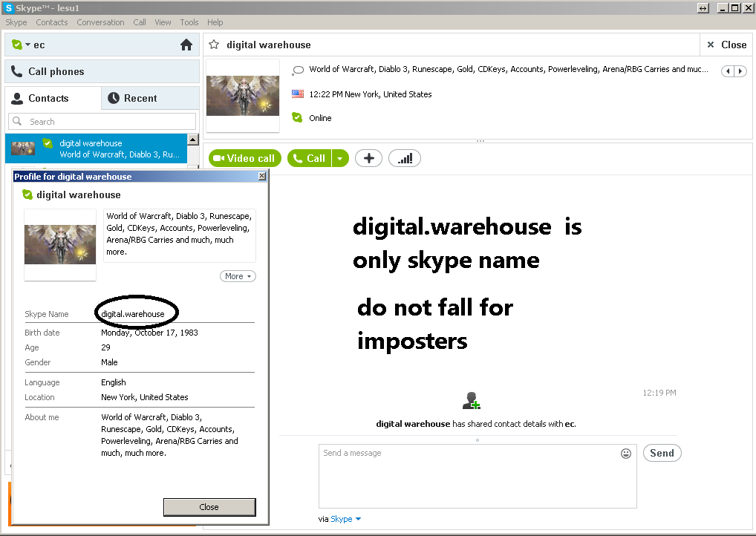Click the profile picture in the profile dialog
The height and width of the screenshot is (536, 756).
coord(60,244)
